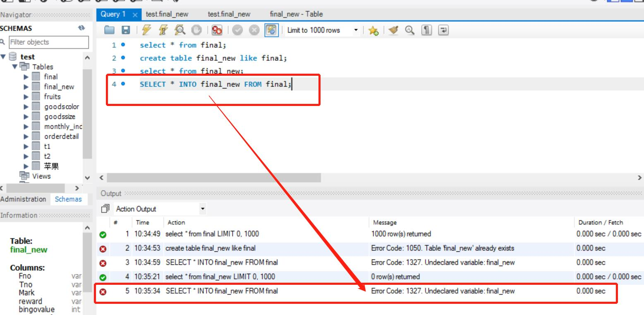Screen dimensions: 644x315
Task: Open find panel magnifier icon
Action: click(409, 30)
